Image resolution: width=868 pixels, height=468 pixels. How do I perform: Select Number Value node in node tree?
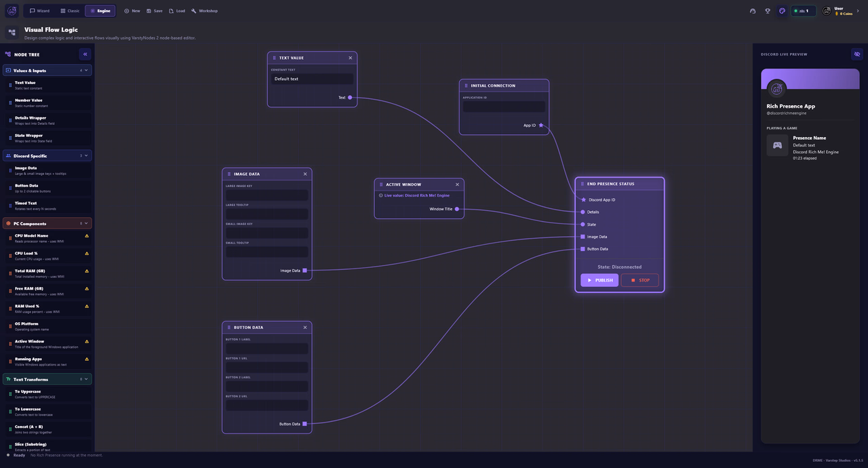coord(47,102)
